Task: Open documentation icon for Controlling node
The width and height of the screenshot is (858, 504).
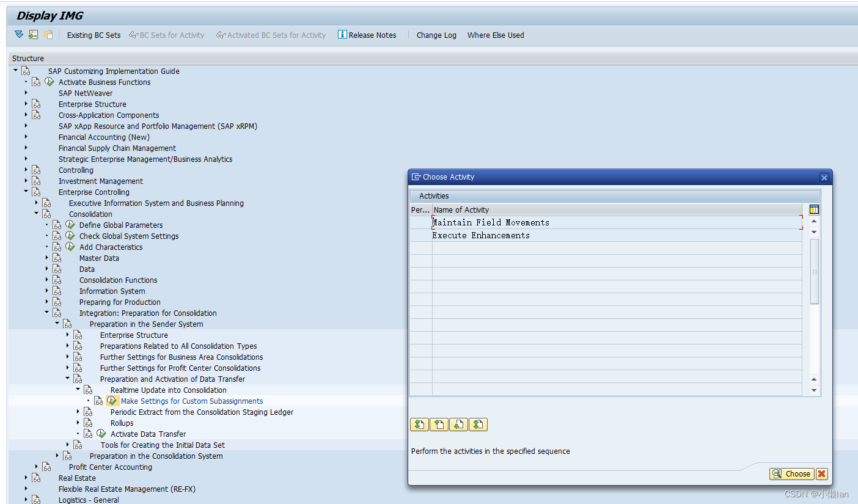Action: point(36,170)
